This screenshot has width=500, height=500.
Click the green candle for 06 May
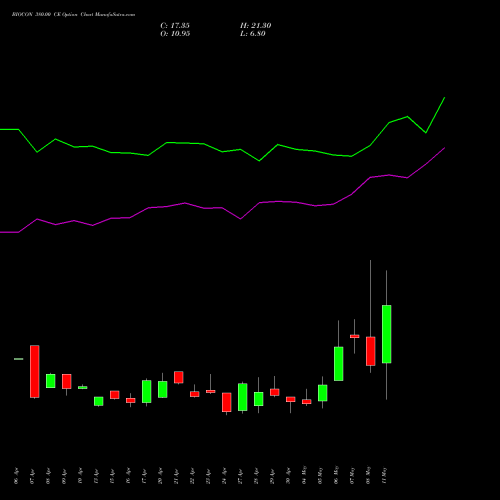click(339, 364)
